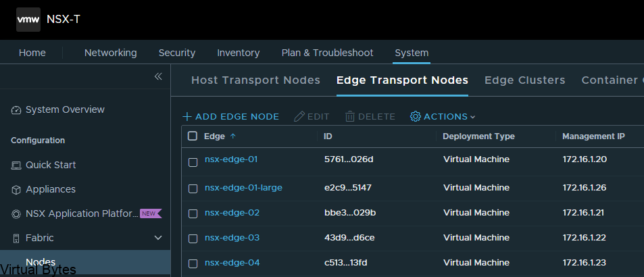Open Plan & Troubleshoot menu
Screen dimensions: 644x277
point(327,53)
